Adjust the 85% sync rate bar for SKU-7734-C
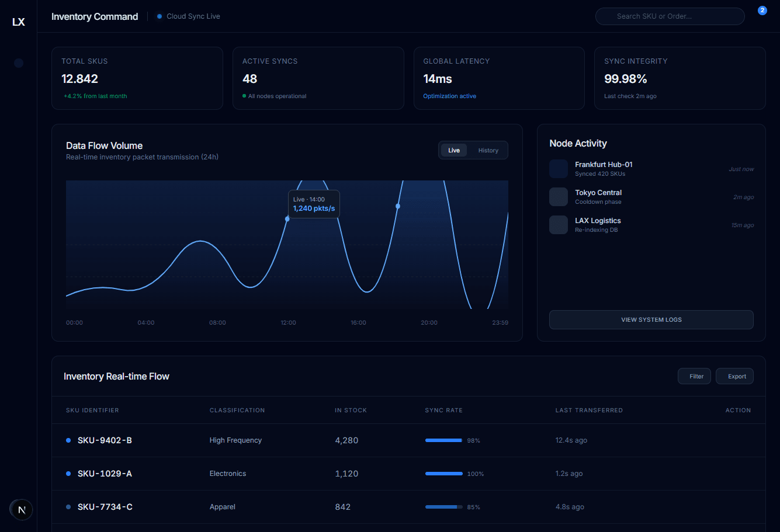This screenshot has height=532, width=780. point(444,507)
